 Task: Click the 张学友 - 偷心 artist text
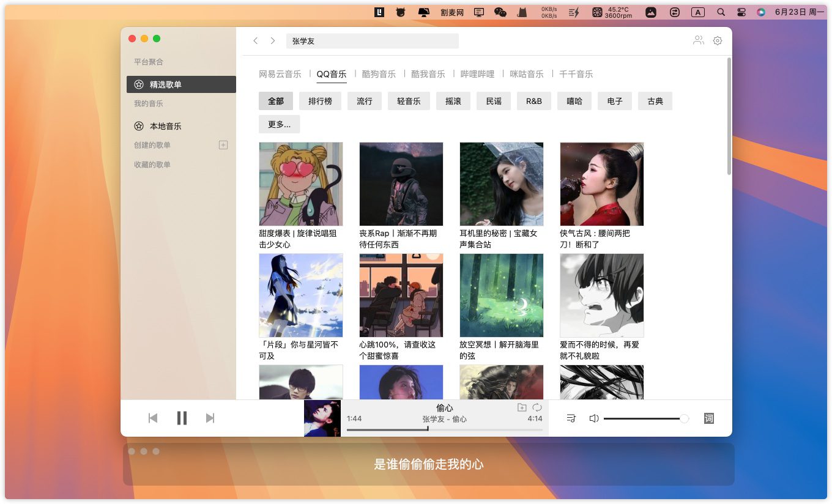[x=445, y=419]
